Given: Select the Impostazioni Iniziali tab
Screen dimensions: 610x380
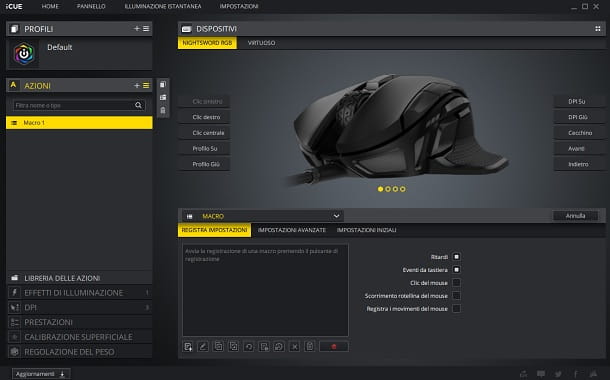Looking at the screenshot, I should coord(366,230).
